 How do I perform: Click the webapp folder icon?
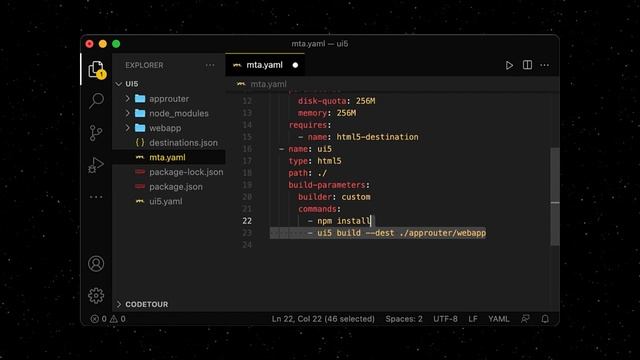(140, 128)
